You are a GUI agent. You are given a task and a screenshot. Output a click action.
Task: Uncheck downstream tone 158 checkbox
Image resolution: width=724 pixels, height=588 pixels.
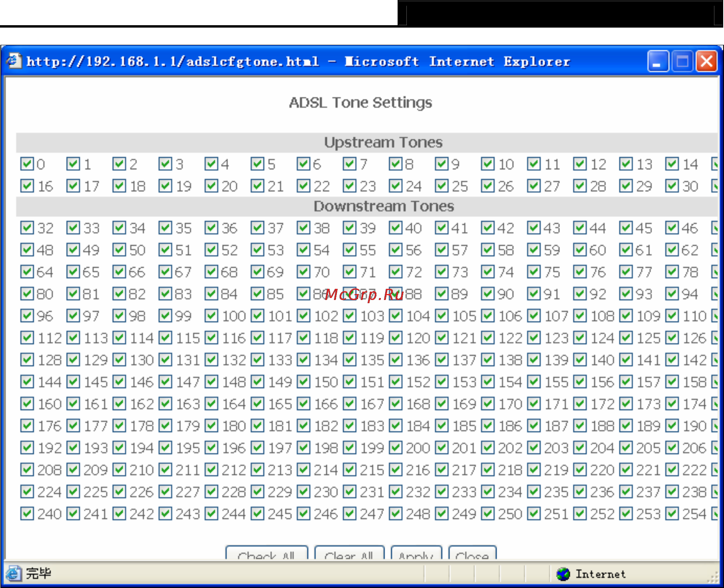click(x=672, y=382)
